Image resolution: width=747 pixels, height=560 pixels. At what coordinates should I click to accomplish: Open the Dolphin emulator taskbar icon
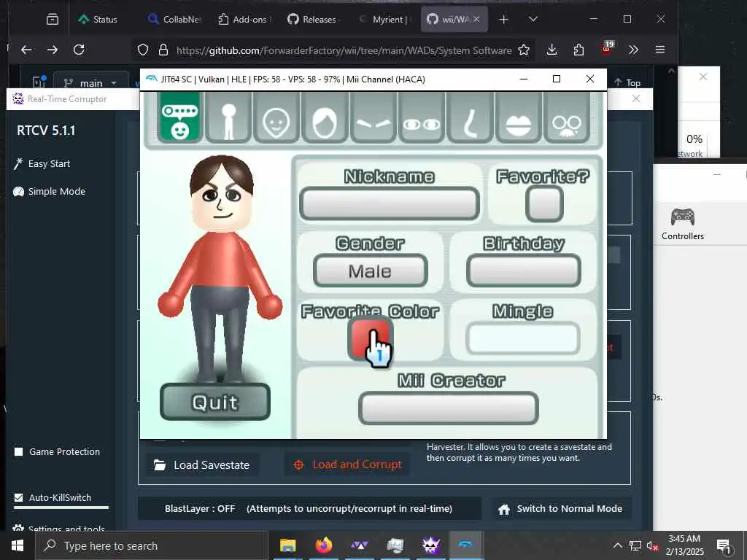pyautogui.click(x=466, y=545)
